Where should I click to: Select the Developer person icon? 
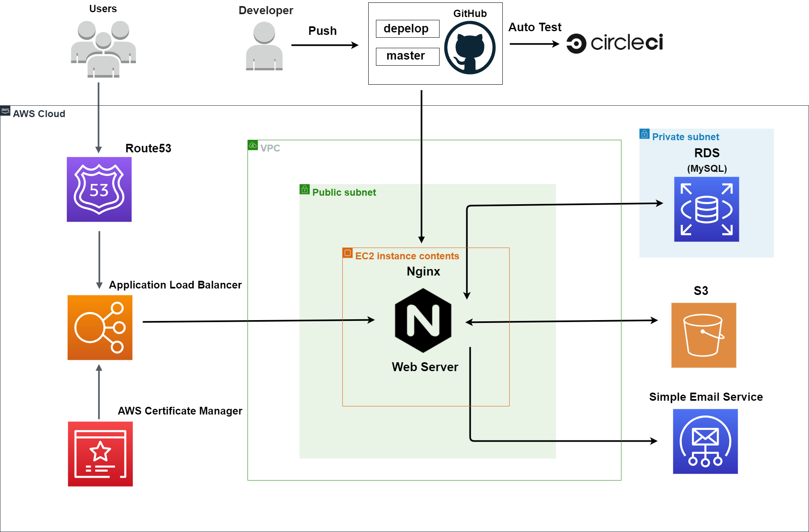[264, 47]
